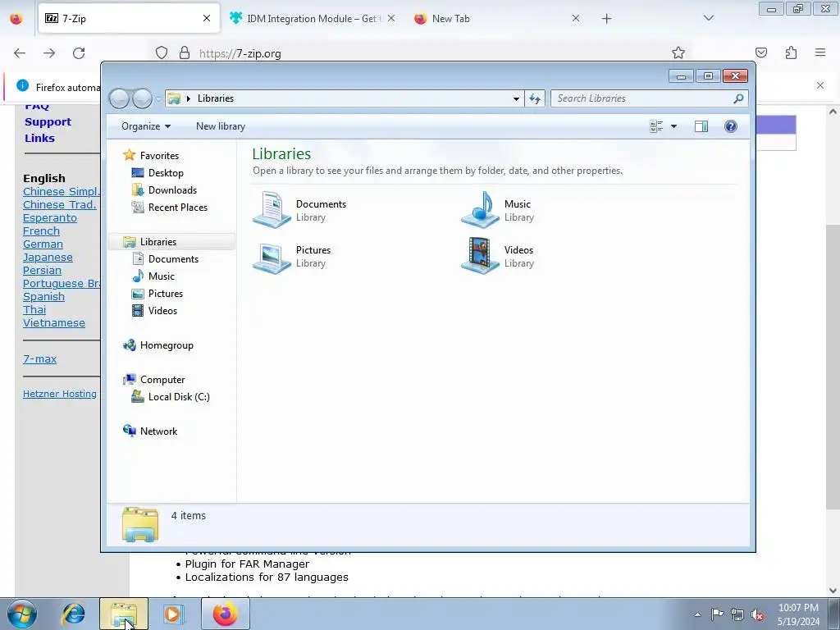Screen dimensions: 840x630
Task: Select Libraries in navigation pane
Action: click(158, 242)
